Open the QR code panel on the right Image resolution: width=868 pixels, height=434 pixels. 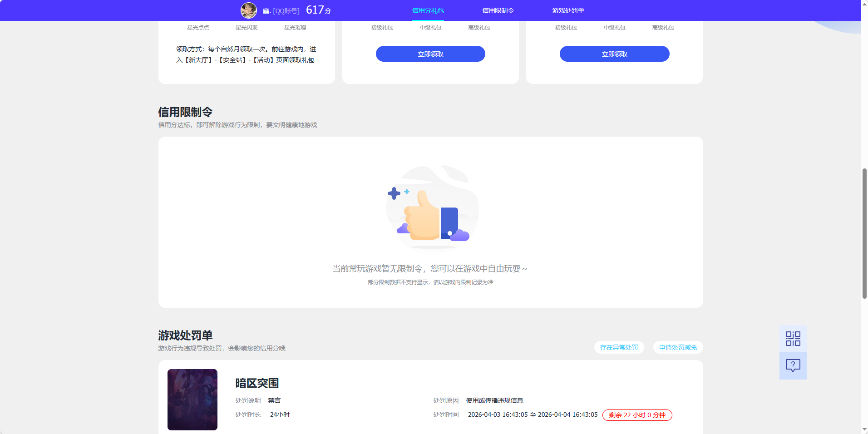[792, 338]
